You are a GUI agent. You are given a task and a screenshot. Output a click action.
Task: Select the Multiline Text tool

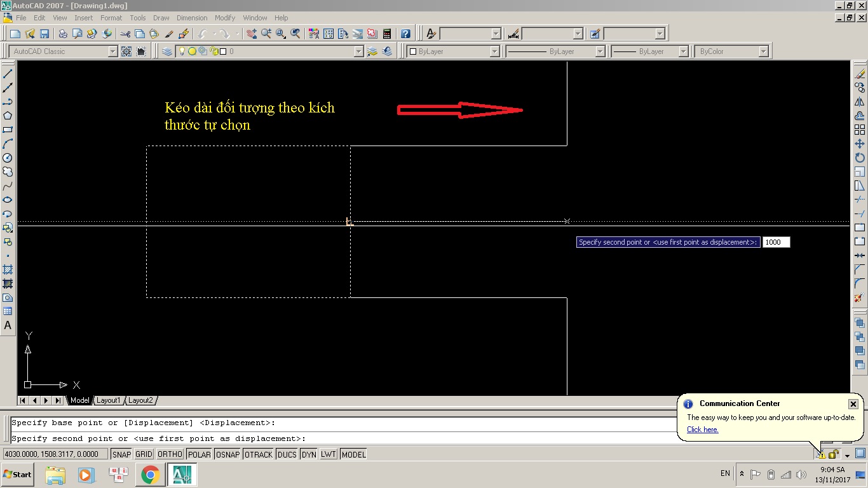[x=8, y=325]
